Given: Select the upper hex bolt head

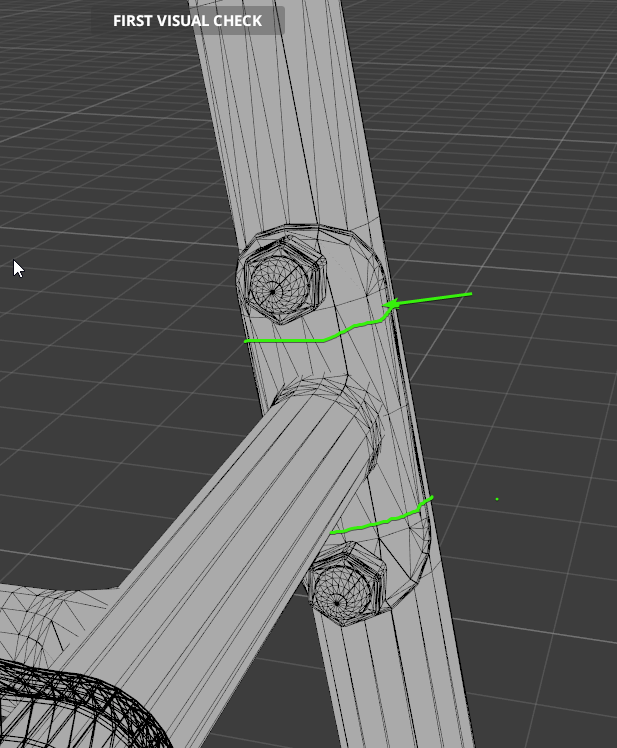Looking at the screenshot, I should point(283,280).
